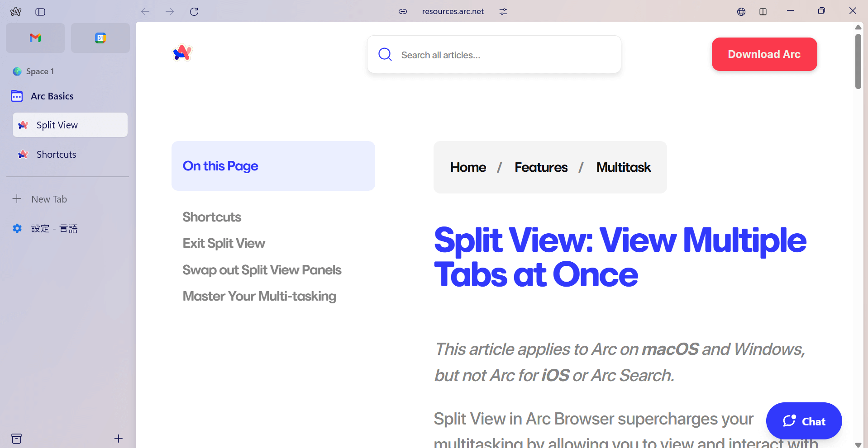The height and width of the screenshot is (448, 868).
Task: Go to Home breadcrumb link
Action: 468,167
